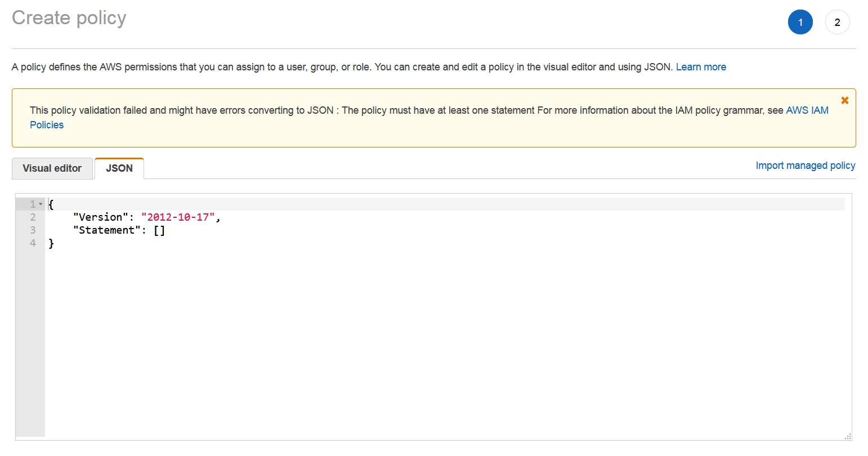Click the step 1 progress circle
Image resolution: width=868 pixels, height=456 pixels.
800,22
